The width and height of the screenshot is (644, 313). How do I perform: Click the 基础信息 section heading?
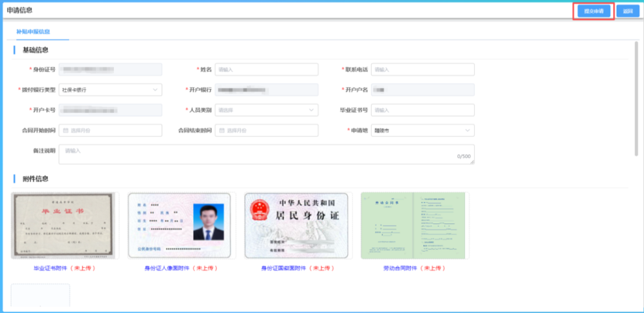click(x=35, y=50)
